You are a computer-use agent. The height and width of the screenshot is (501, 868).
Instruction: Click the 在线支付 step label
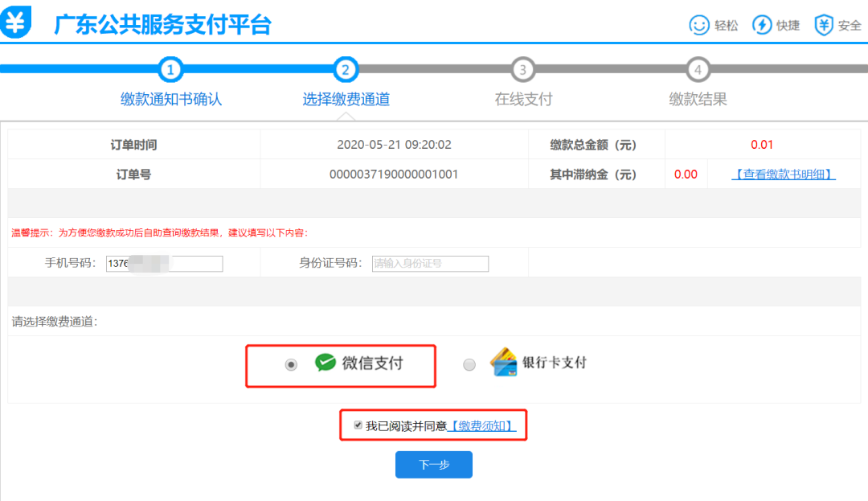(522, 99)
